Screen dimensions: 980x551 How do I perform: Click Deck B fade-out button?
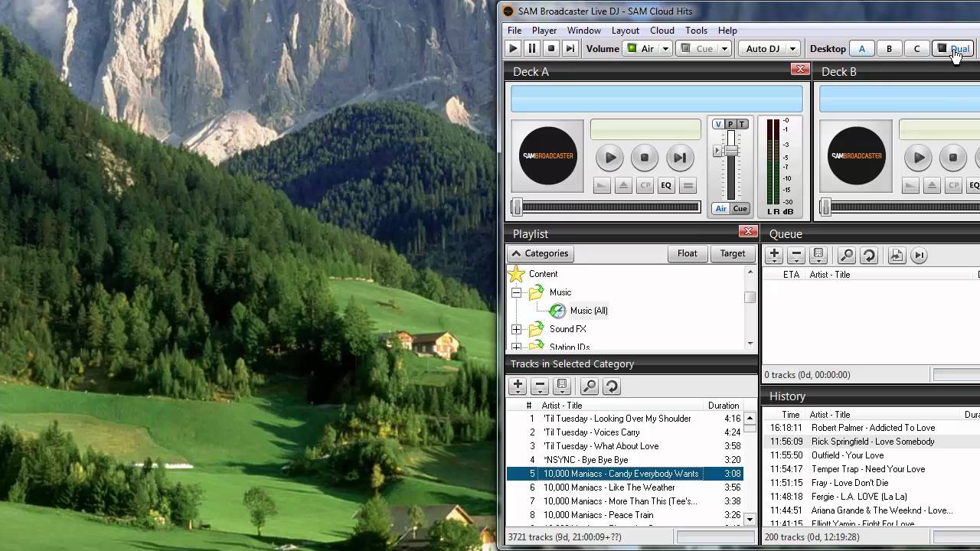tap(910, 185)
